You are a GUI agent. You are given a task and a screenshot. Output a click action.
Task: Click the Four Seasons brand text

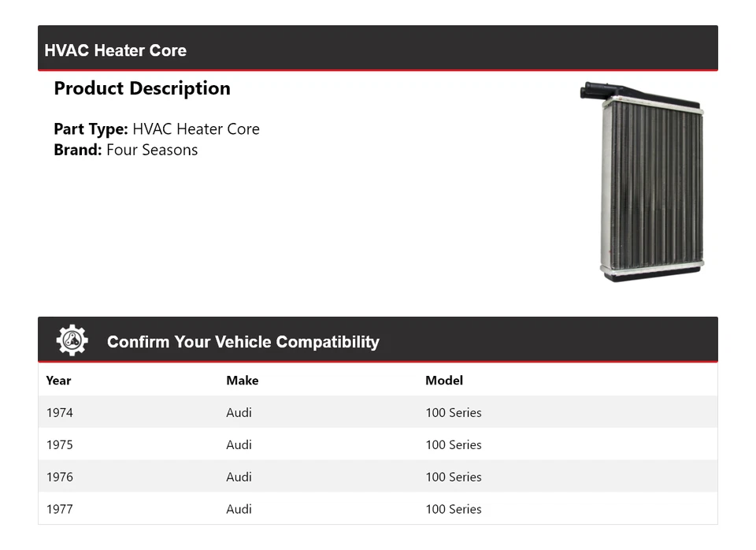tap(152, 150)
